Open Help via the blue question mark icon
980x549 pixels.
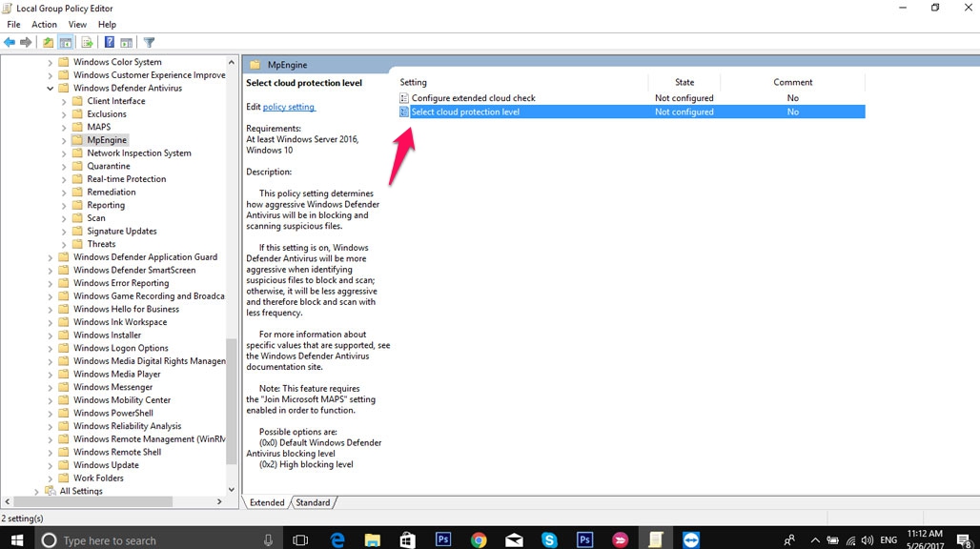tap(110, 43)
